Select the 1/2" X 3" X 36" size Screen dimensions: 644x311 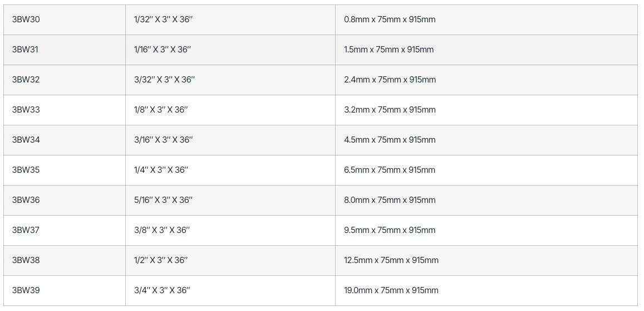click(161, 260)
